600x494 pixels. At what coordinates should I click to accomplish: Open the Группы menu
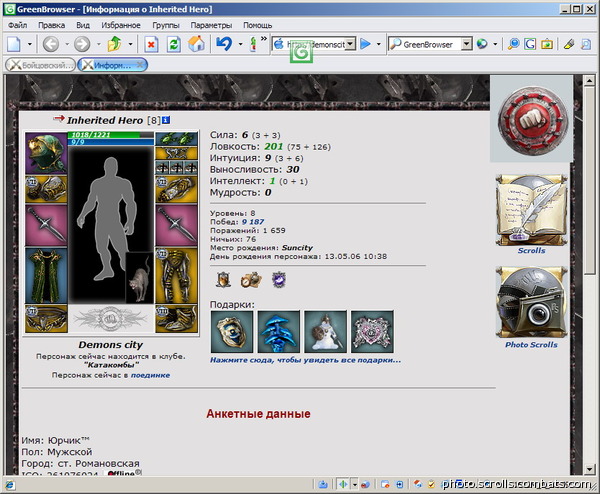166,25
